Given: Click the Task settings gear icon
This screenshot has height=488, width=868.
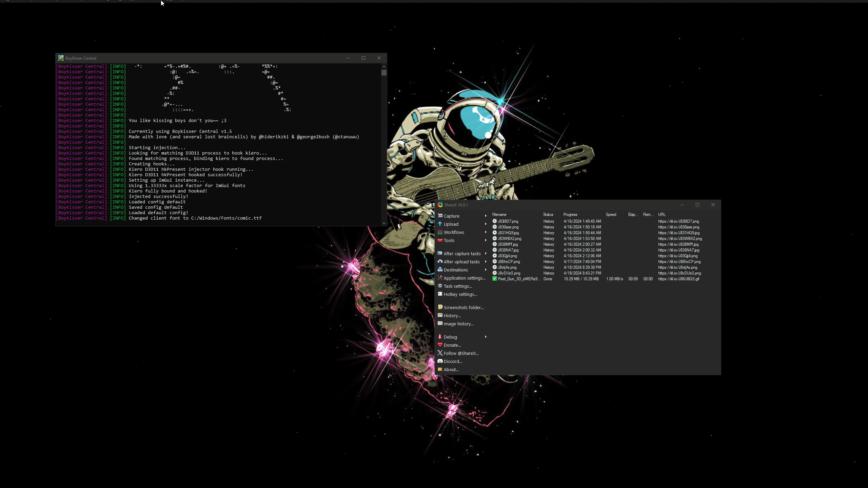Looking at the screenshot, I should click(x=440, y=286).
